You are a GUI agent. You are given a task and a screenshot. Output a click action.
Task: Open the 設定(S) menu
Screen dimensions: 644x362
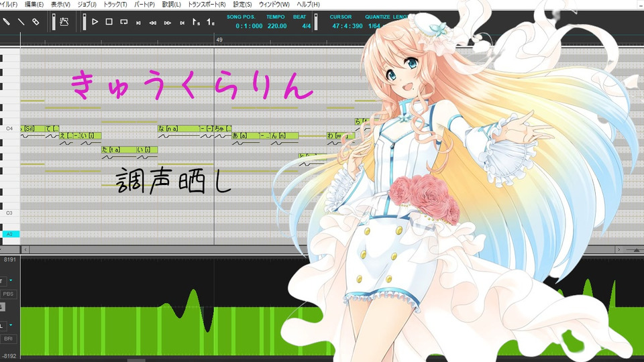tap(242, 4)
